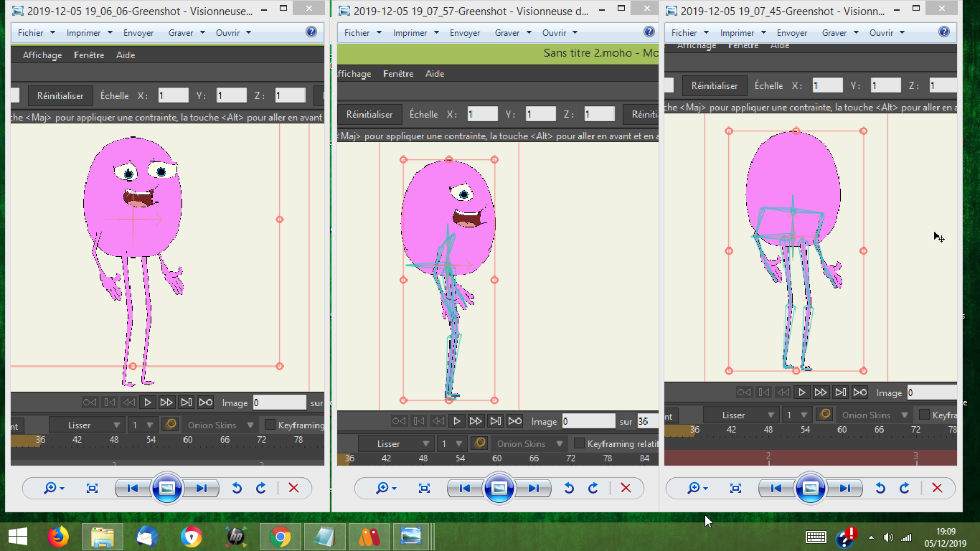The width and height of the screenshot is (980, 551).
Task: Switch to Google Chrome from taskbar
Action: [280, 536]
